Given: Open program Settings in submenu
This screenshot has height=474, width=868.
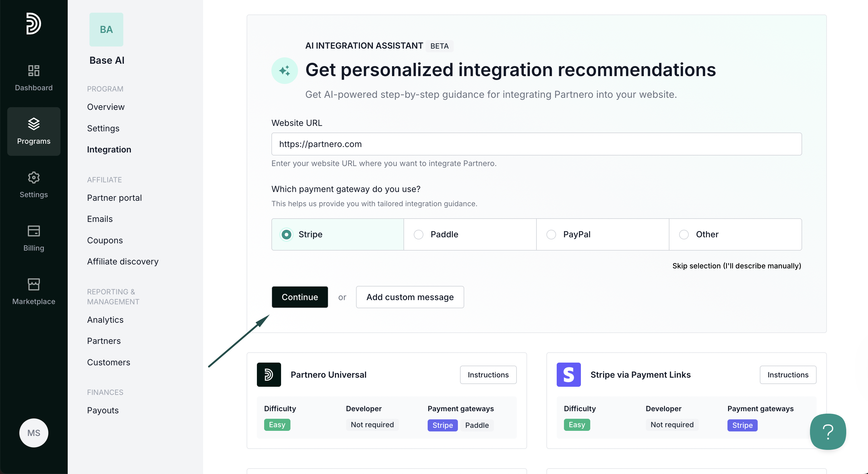Looking at the screenshot, I should click(103, 128).
